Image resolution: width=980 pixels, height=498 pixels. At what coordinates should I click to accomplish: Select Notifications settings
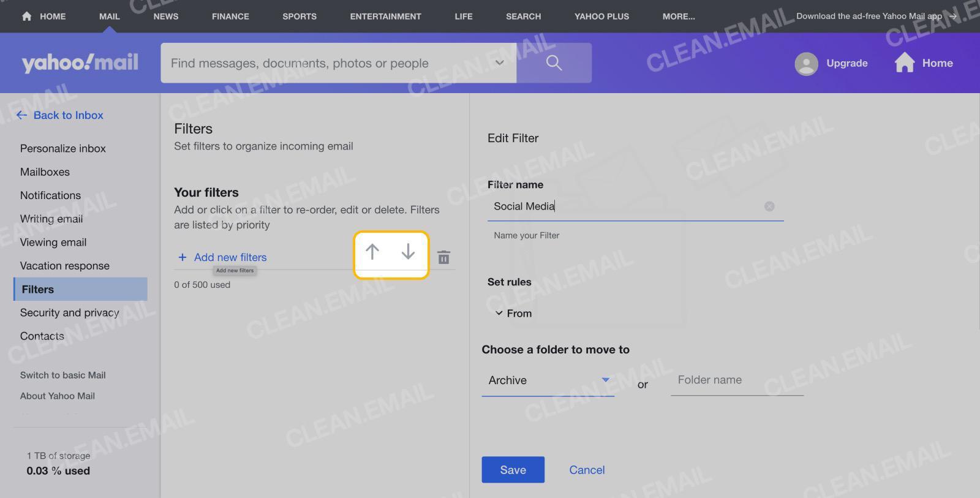point(50,195)
